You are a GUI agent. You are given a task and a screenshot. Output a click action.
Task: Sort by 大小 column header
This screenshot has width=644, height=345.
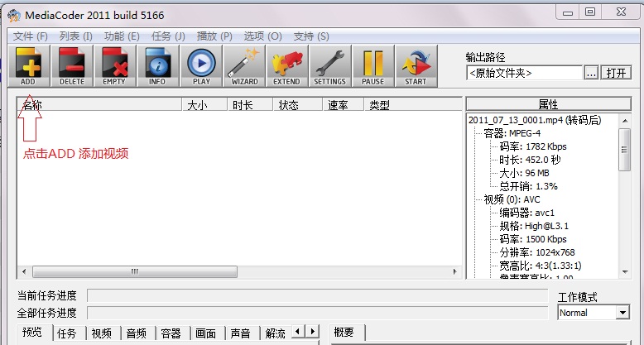coord(205,105)
